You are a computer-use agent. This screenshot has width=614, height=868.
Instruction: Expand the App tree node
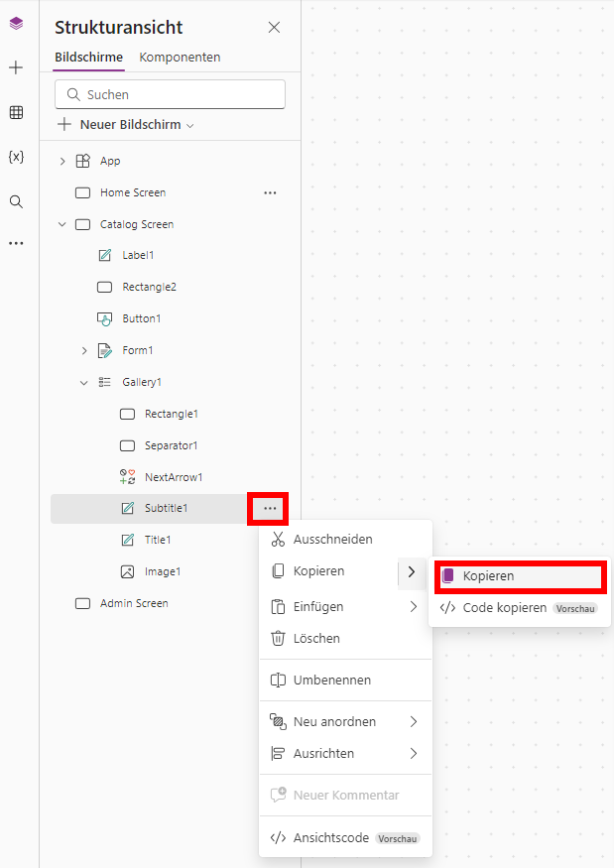pos(62,161)
